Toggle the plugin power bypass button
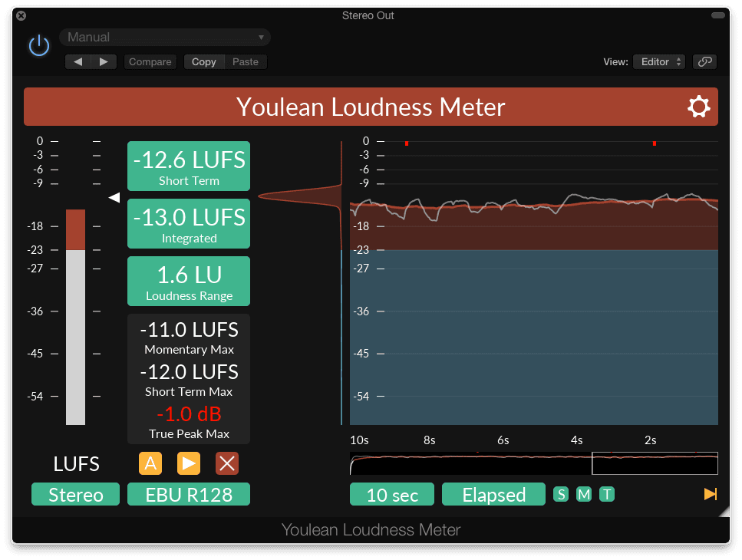The image size is (742, 560). tap(39, 45)
